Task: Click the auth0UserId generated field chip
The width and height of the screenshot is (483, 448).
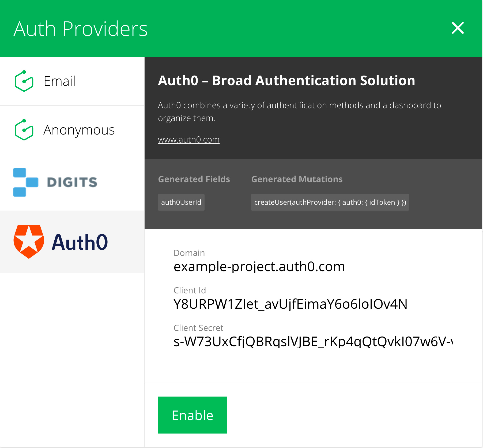Action: pyautogui.click(x=181, y=202)
